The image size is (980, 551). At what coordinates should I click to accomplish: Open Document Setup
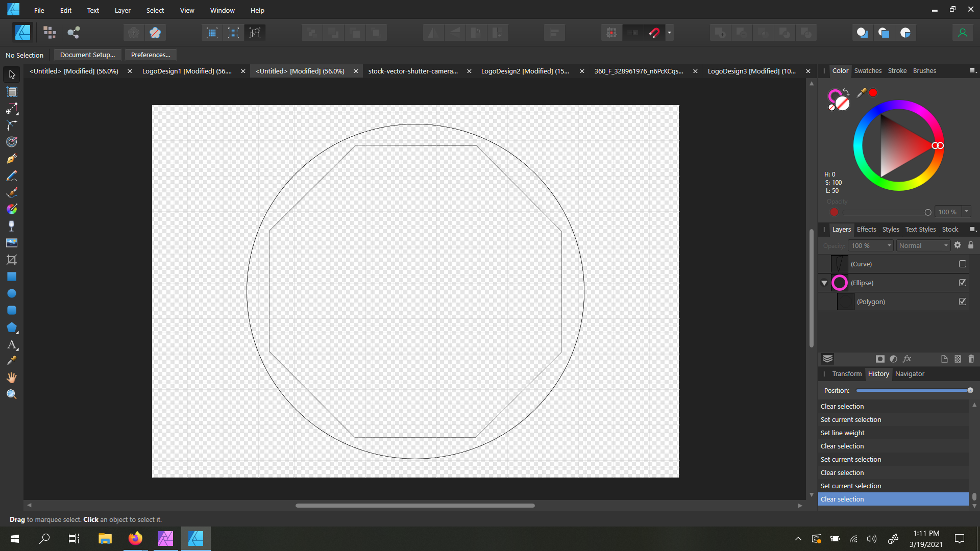coord(87,55)
